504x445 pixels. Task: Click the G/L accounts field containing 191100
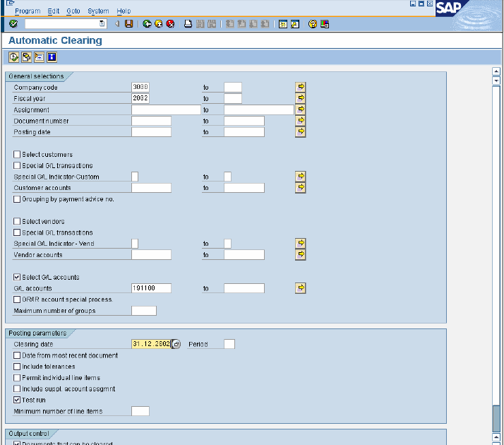click(x=151, y=288)
